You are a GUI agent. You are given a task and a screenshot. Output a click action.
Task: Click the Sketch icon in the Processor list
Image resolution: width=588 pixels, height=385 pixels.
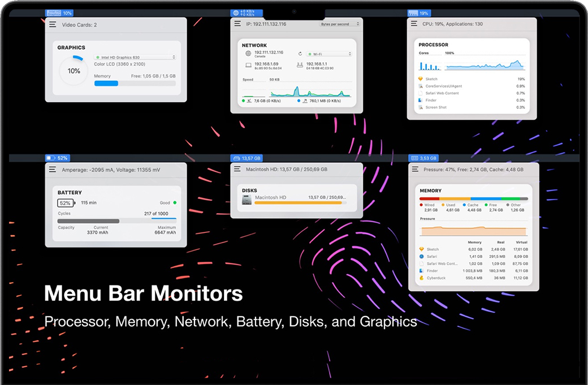click(421, 79)
